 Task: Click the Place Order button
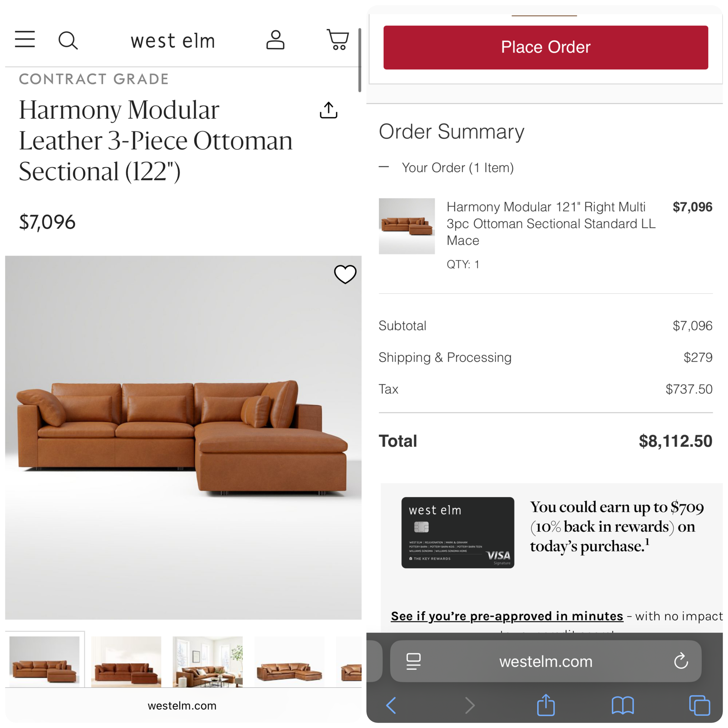click(x=545, y=47)
